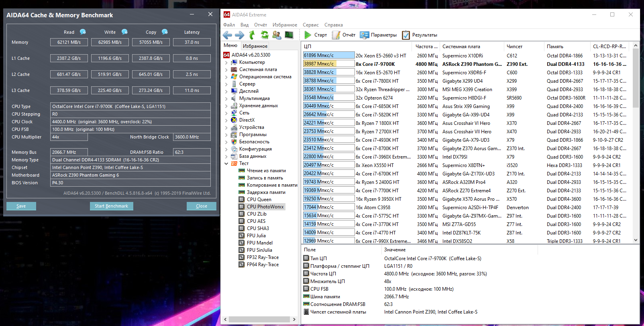The width and height of the screenshot is (644, 326).
Task: Open the Файл menu
Action: coord(229,25)
